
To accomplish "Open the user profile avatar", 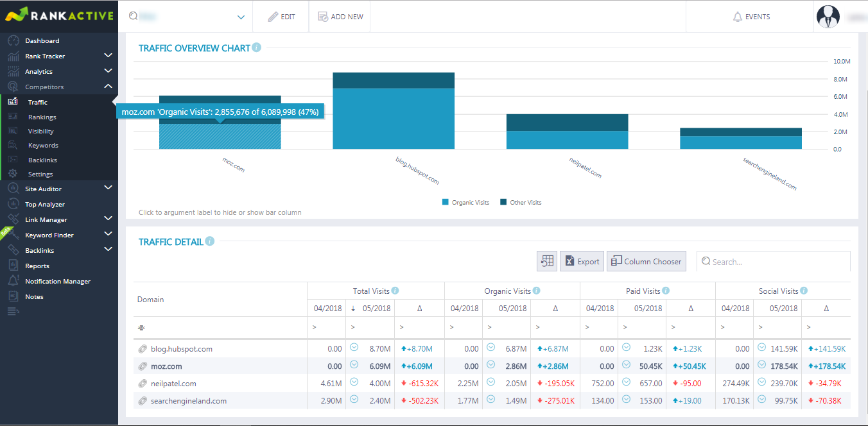I will point(828,17).
